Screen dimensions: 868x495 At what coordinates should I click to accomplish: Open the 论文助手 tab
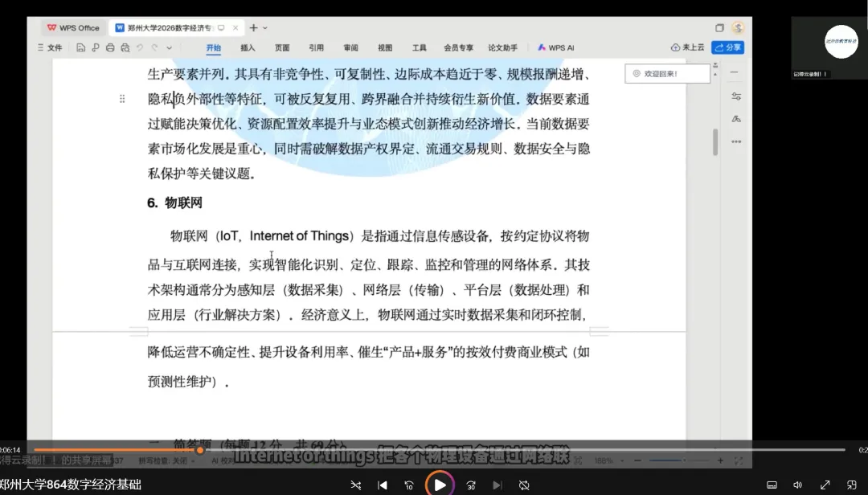(x=502, y=47)
